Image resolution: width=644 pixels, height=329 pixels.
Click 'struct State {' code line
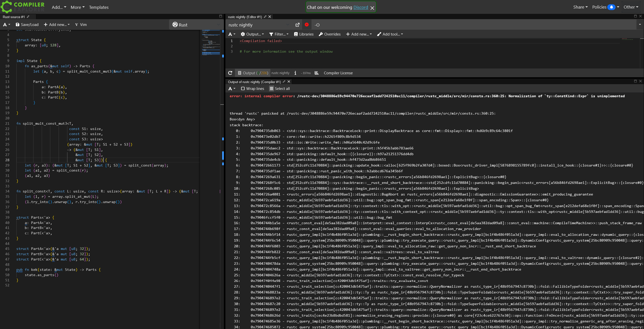[31, 40]
